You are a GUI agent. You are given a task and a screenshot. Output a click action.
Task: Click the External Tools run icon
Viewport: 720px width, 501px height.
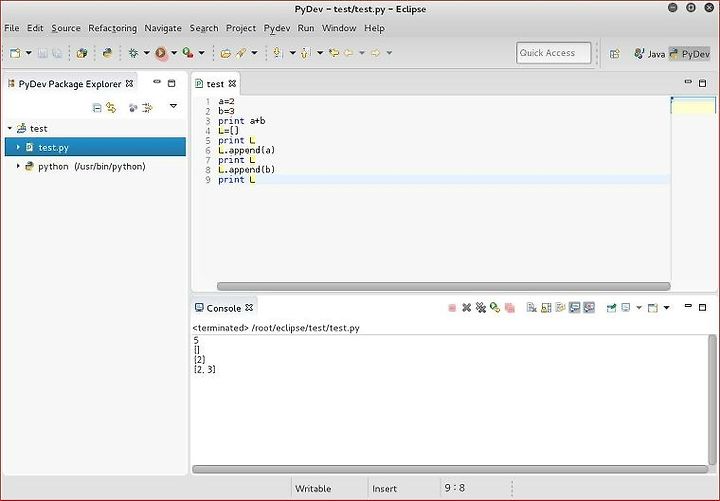[188, 53]
